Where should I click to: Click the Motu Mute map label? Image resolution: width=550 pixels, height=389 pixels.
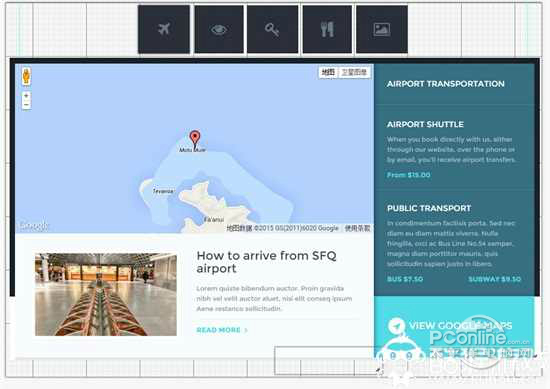pyautogui.click(x=193, y=150)
